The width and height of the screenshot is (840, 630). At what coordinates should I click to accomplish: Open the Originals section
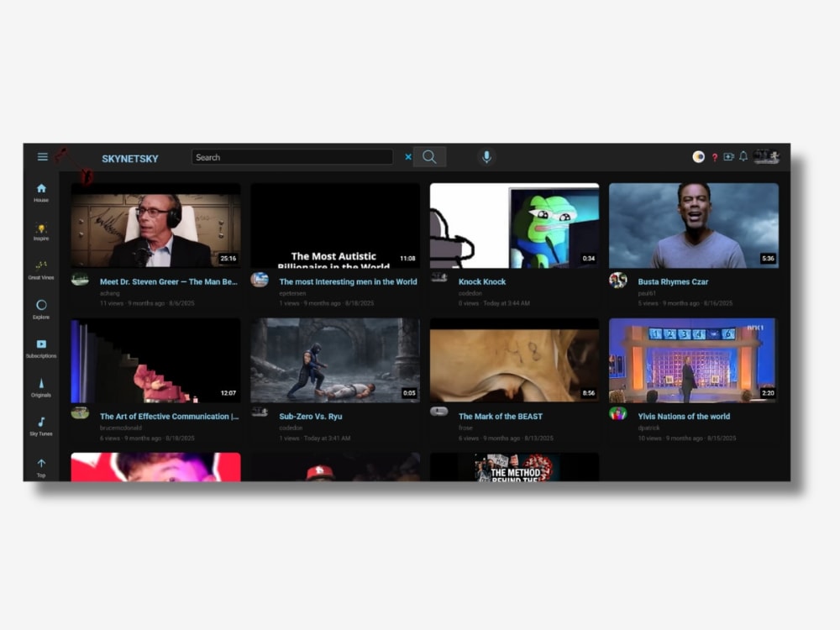41,387
